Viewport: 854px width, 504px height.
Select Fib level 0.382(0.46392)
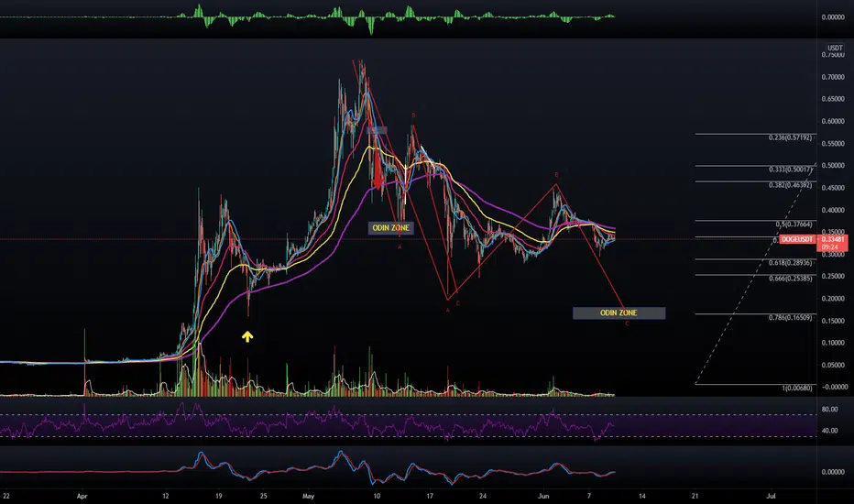[790, 185]
